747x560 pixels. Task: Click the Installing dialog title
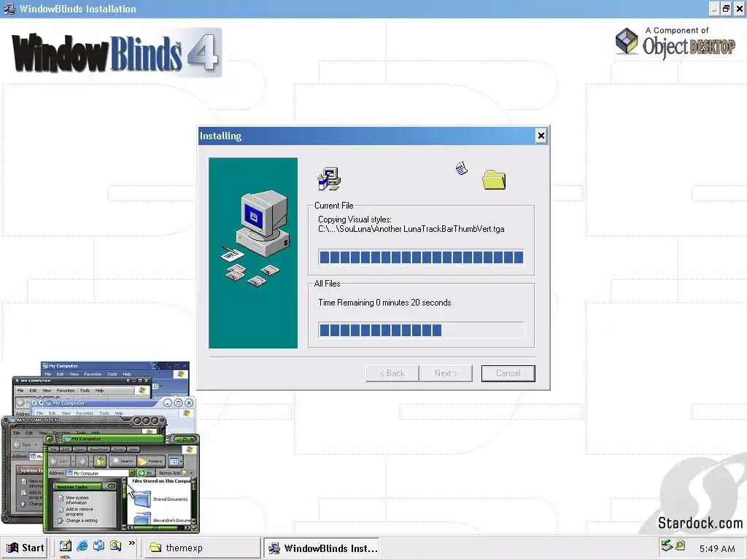click(x=220, y=136)
